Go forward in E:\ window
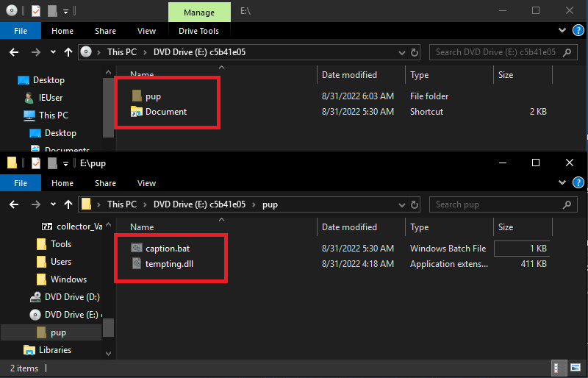The height and width of the screenshot is (378, 588). (x=36, y=52)
